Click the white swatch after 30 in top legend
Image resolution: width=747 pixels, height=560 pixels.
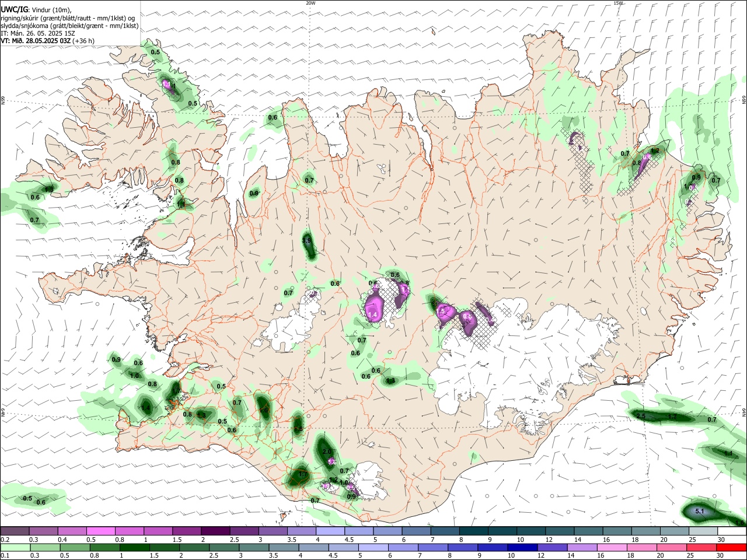[731, 531]
